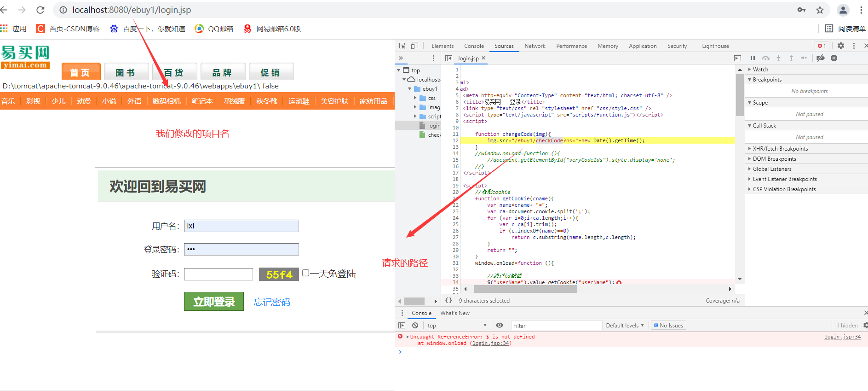Viewport: 868px width, 391px height.
Task: Expand DOM Breakpoints section
Action: [x=806, y=159]
